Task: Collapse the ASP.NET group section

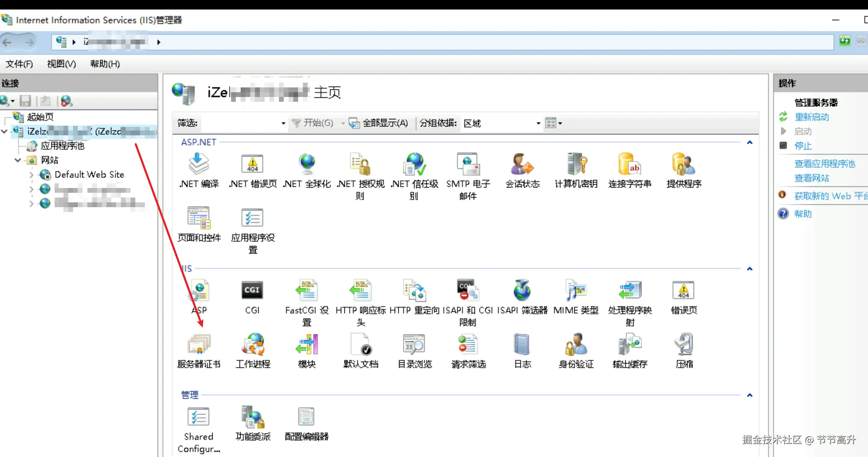Action: click(x=749, y=142)
